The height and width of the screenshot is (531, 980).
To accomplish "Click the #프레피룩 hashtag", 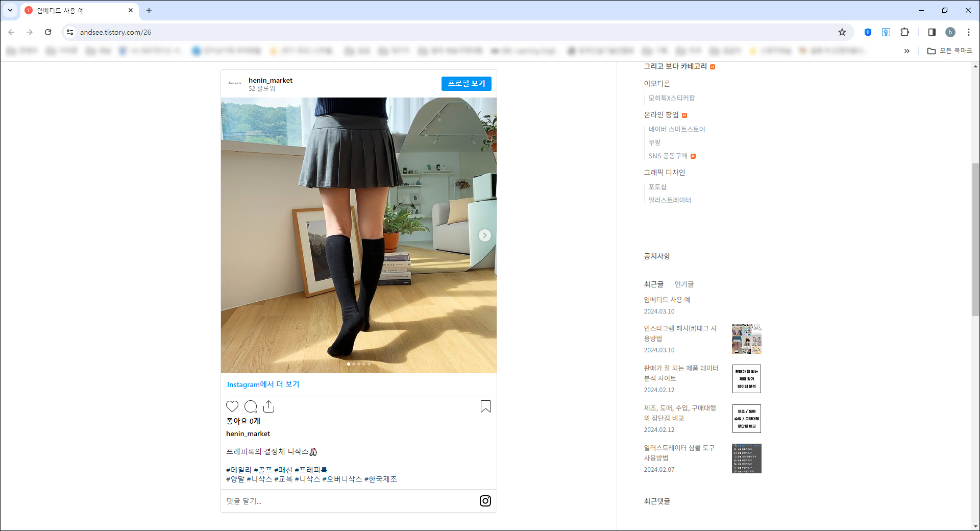I will [311, 470].
